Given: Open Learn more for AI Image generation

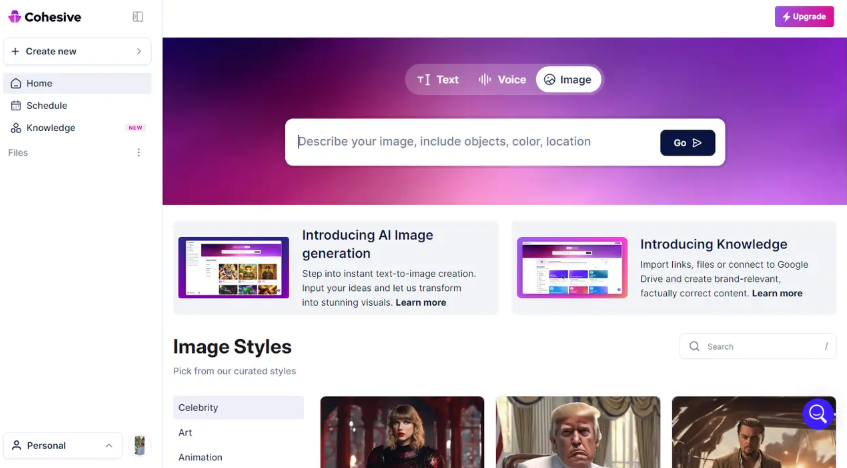Looking at the screenshot, I should coord(421,303).
